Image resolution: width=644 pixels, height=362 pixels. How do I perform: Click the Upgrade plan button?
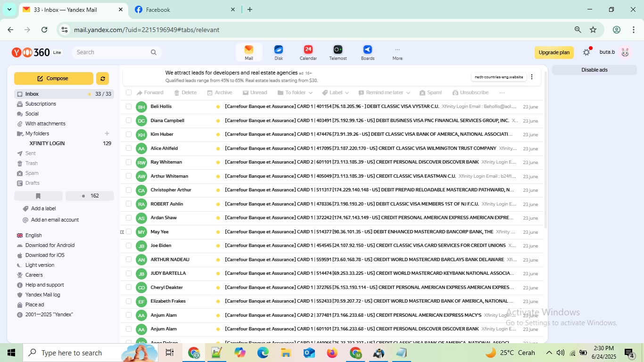[554, 52]
